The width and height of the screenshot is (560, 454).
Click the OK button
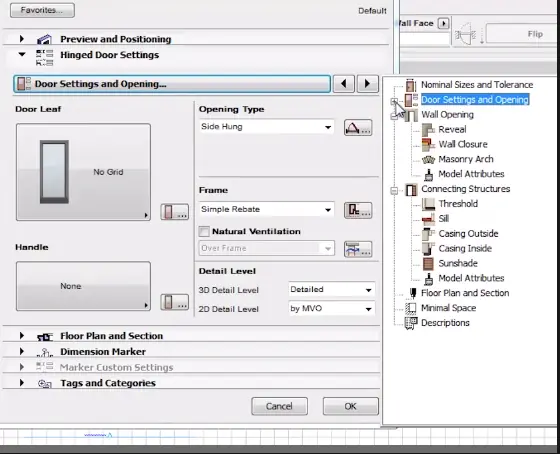point(350,406)
